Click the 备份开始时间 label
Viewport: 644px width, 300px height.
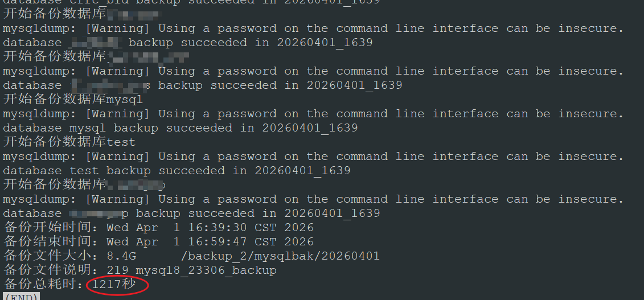pos(51,227)
